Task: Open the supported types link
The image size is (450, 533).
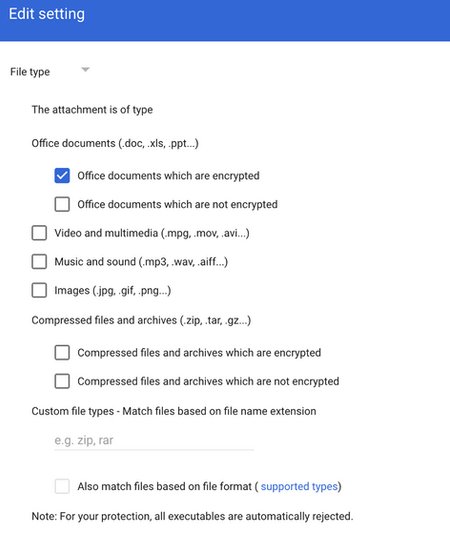Action: tap(299, 486)
